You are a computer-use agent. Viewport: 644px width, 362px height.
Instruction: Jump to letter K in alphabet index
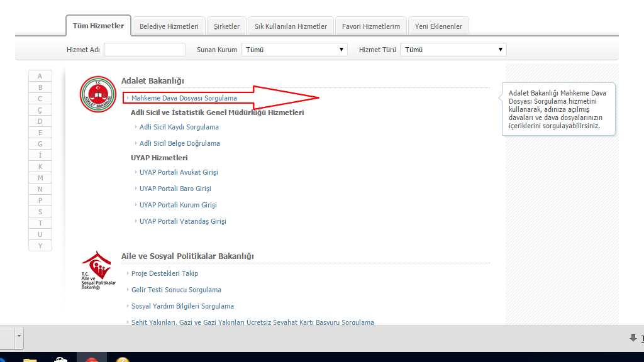pos(40,166)
